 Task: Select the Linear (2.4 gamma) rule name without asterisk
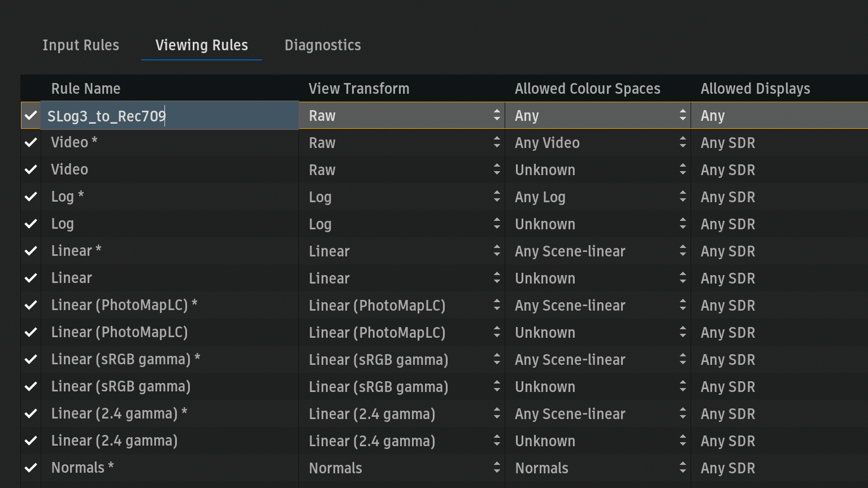pos(114,441)
